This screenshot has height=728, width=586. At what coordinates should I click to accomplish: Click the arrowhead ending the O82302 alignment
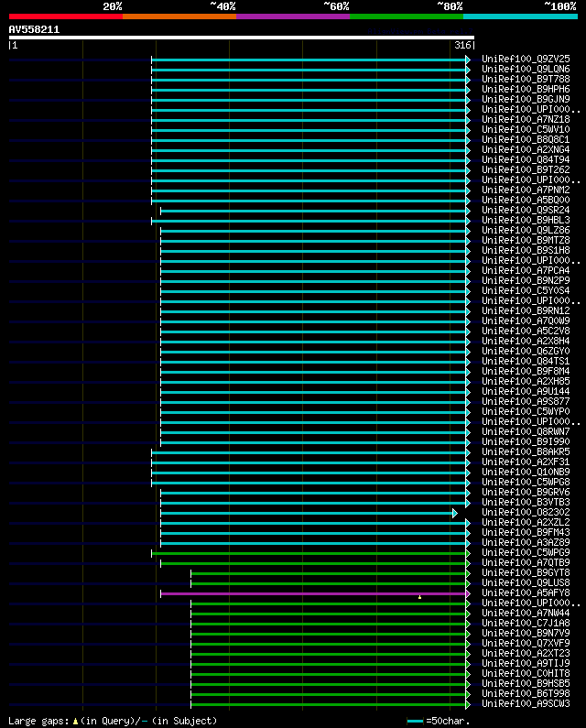(455, 513)
